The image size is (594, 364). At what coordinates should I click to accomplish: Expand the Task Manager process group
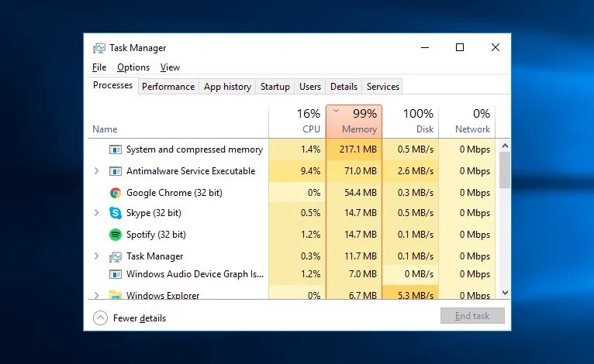tap(97, 256)
